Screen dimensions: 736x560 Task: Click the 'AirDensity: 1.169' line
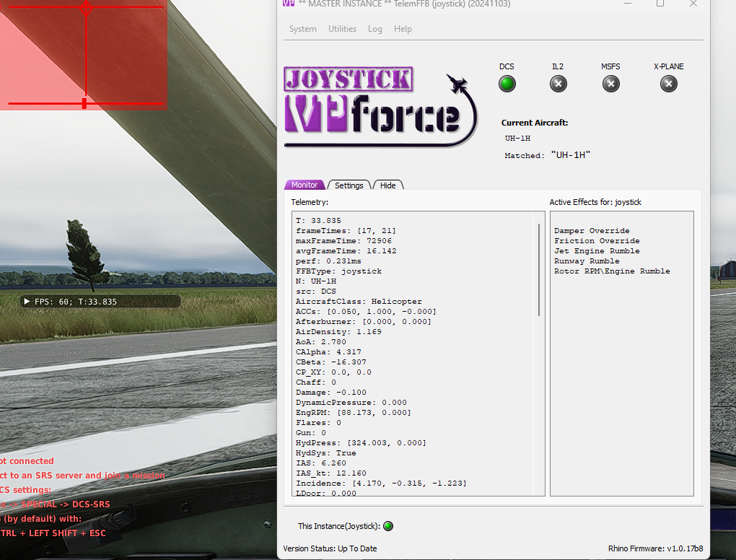coord(338,332)
